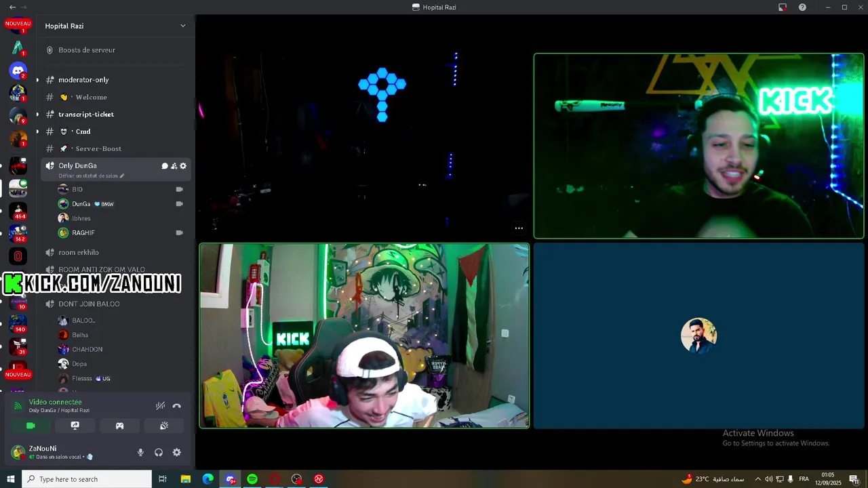Click Only DunGa / Hopital Razi link
The height and width of the screenshot is (488, 868).
[x=59, y=411]
